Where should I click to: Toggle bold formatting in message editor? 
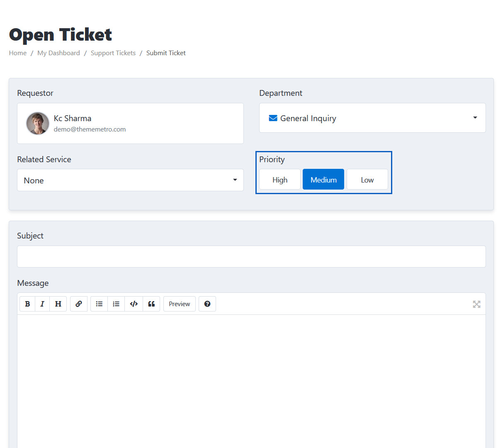[27, 304]
